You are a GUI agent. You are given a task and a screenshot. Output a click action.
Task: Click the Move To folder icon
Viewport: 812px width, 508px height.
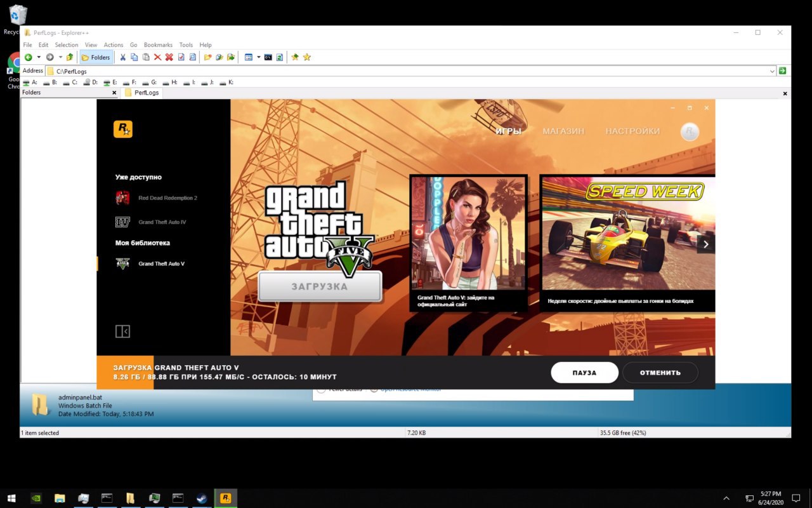[231, 57]
